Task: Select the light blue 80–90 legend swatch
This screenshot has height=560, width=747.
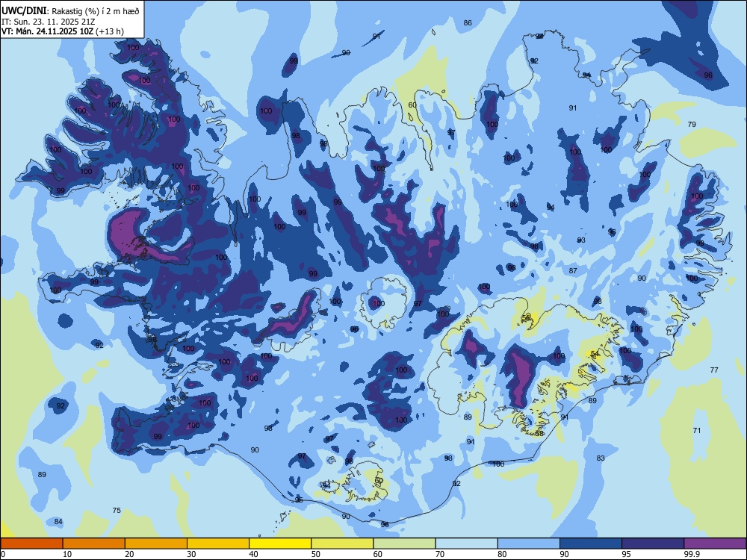Action: click(529, 544)
